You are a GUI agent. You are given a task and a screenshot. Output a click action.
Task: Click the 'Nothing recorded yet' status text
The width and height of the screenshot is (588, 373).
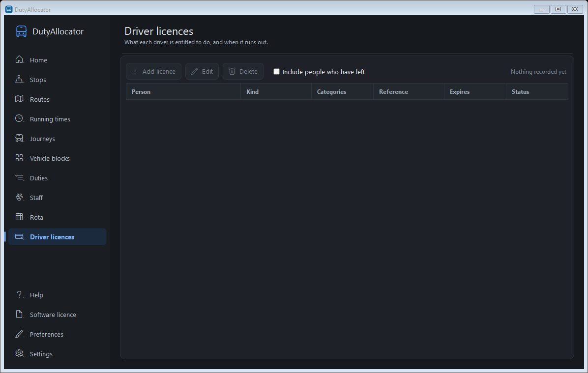pos(538,72)
